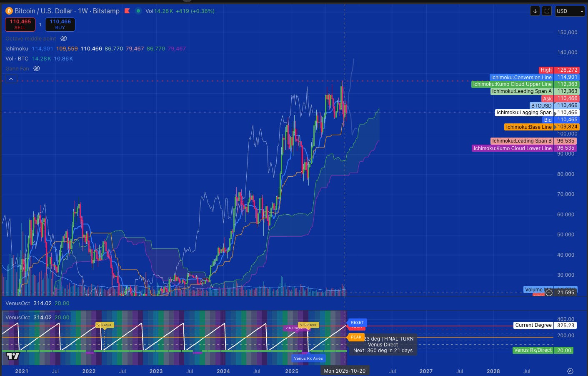
Task: Click the Mon 2025-10-20 date label
Action: click(x=345, y=371)
